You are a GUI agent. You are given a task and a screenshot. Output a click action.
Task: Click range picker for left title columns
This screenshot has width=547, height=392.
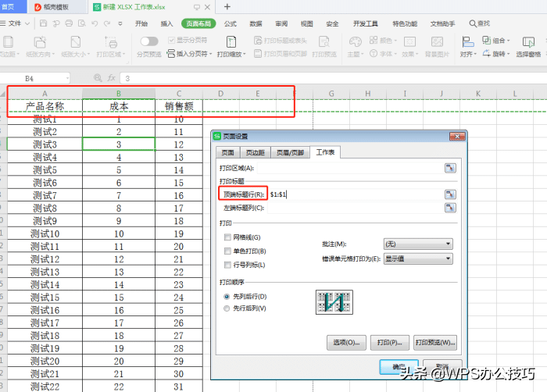click(450, 208)
